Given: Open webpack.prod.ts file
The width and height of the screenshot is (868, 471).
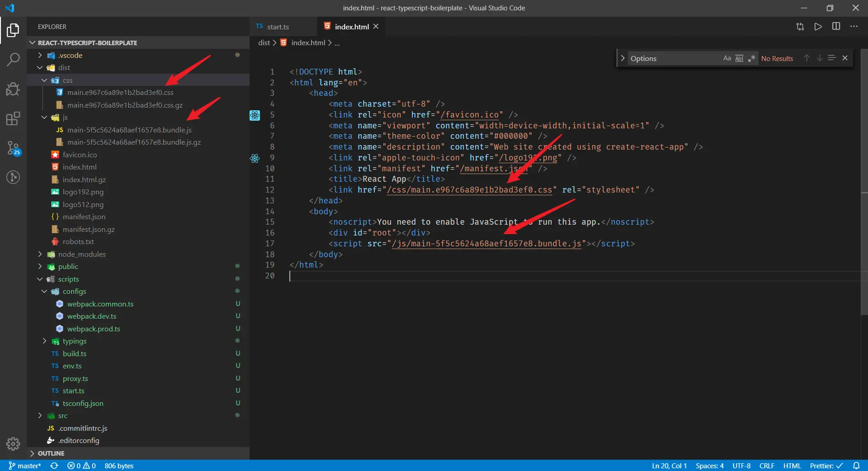Looking at the screenshot, I should click(94, 329).
